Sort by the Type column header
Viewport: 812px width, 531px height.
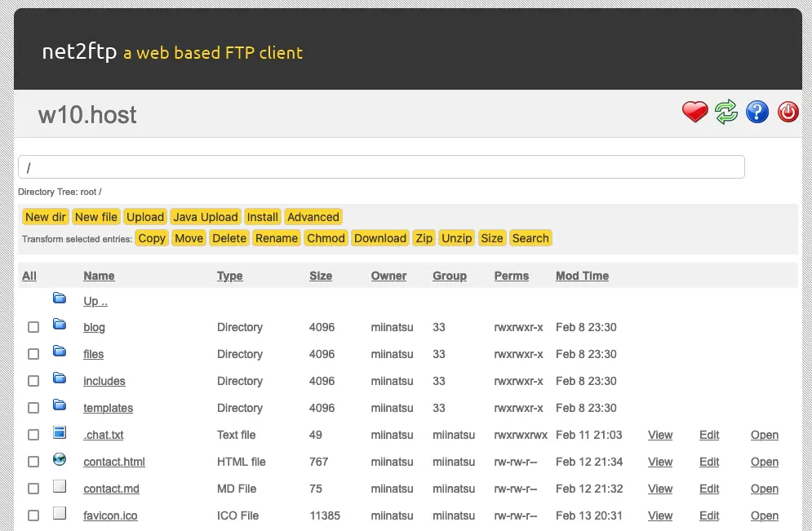point(229,276)
